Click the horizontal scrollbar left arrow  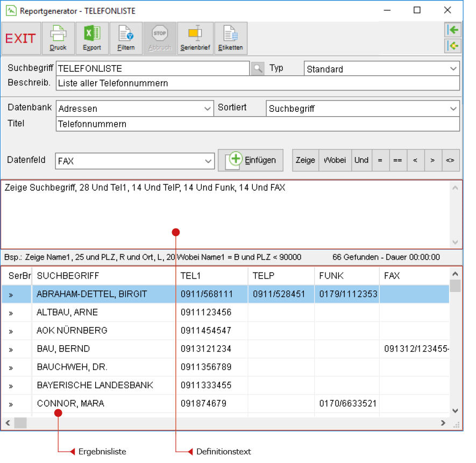click(x=8, y=423)
